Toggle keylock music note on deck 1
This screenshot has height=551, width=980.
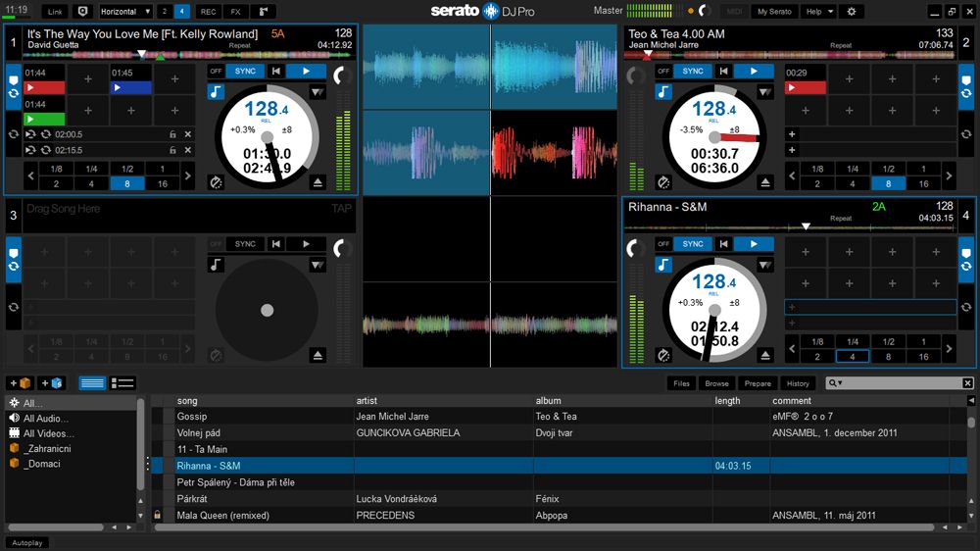[216, 91]
